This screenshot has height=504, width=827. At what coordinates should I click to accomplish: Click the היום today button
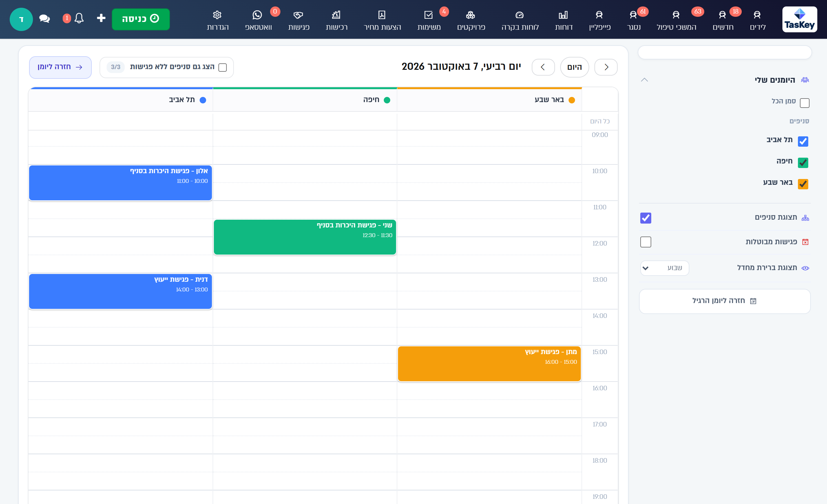(574, 67)
